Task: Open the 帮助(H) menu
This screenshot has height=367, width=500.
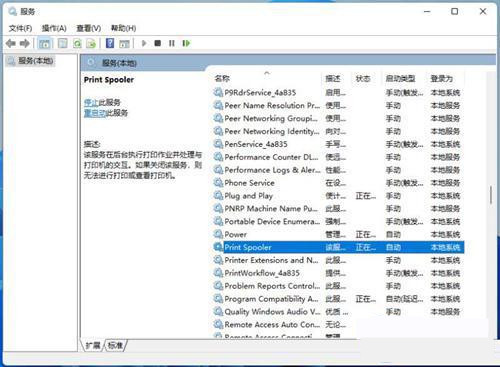Action: click(x=123, y=28)
